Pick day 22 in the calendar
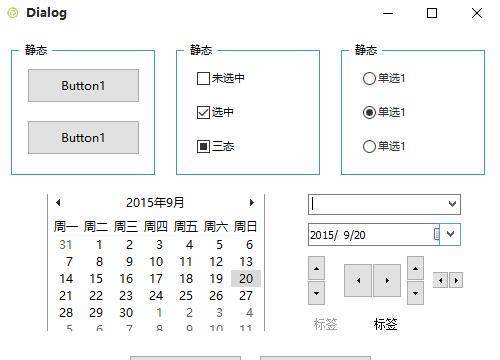 pyautogui.click(x=96, y=296)
